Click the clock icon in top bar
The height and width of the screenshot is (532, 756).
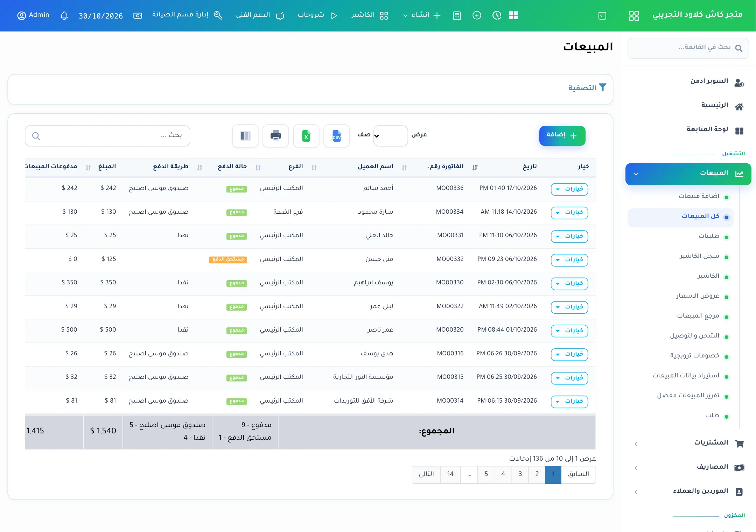point(497,15)
